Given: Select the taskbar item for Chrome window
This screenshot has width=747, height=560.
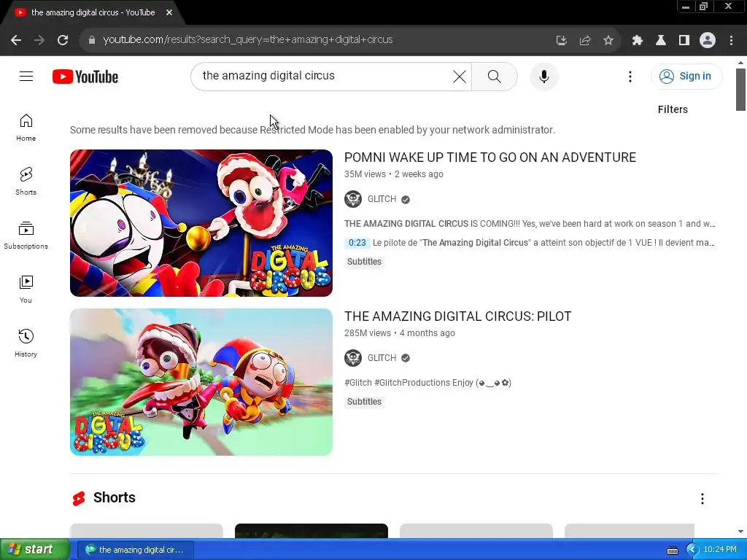Looking at the screenshot, I should [x=135, y=550].
